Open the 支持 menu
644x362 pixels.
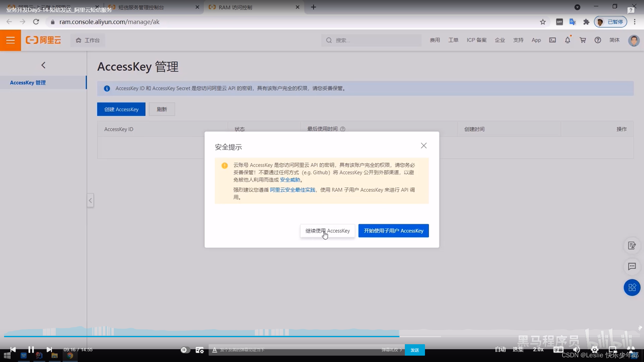518,40
